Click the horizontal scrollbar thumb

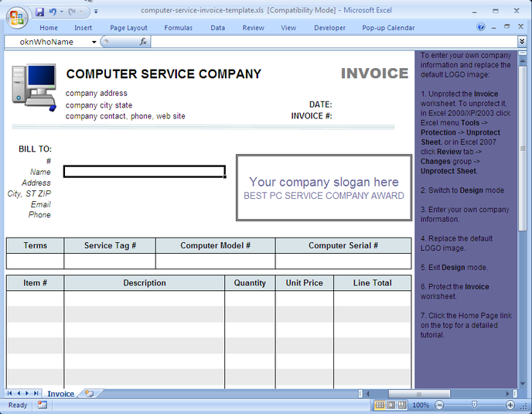(x=419, y=394)
